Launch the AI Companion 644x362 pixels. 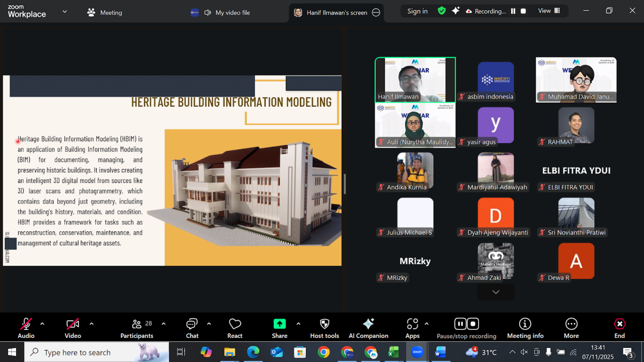[368, 328]
